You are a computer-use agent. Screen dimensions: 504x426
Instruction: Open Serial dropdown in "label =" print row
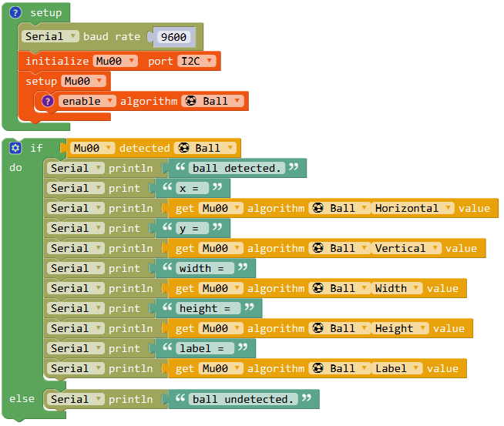tap(76, 348)
